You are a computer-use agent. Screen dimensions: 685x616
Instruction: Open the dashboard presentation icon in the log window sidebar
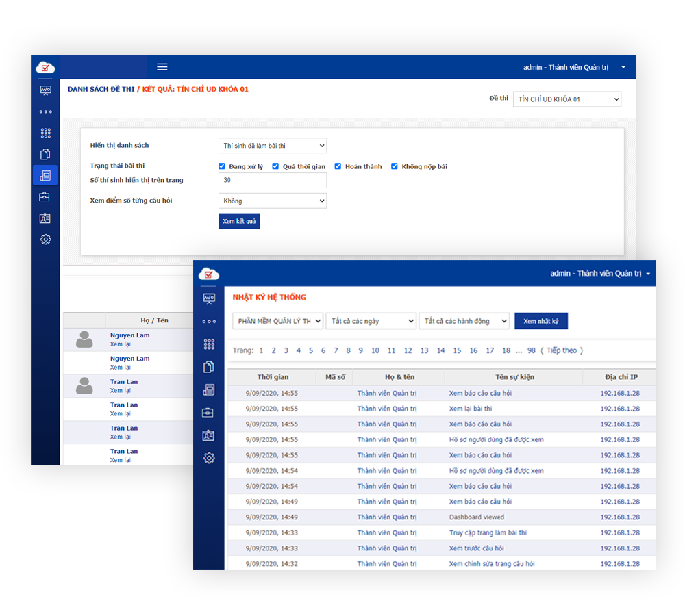click(209, 298)
